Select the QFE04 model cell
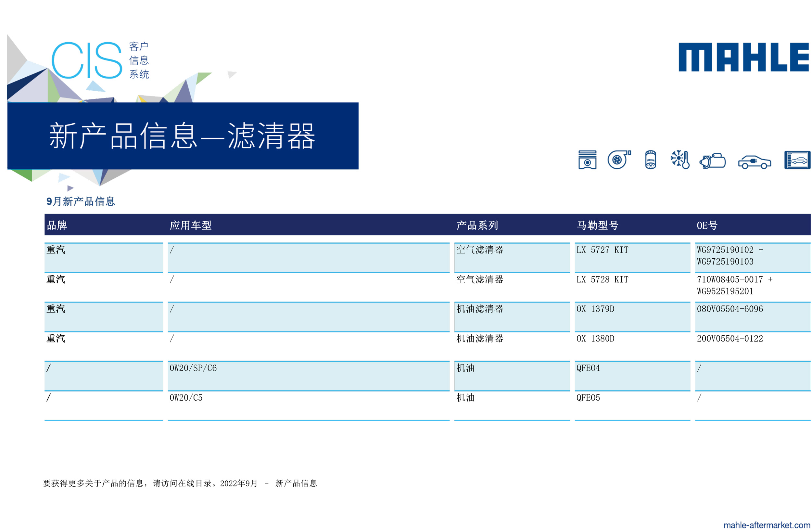812x530 pixels. click(x=632, y=376)
